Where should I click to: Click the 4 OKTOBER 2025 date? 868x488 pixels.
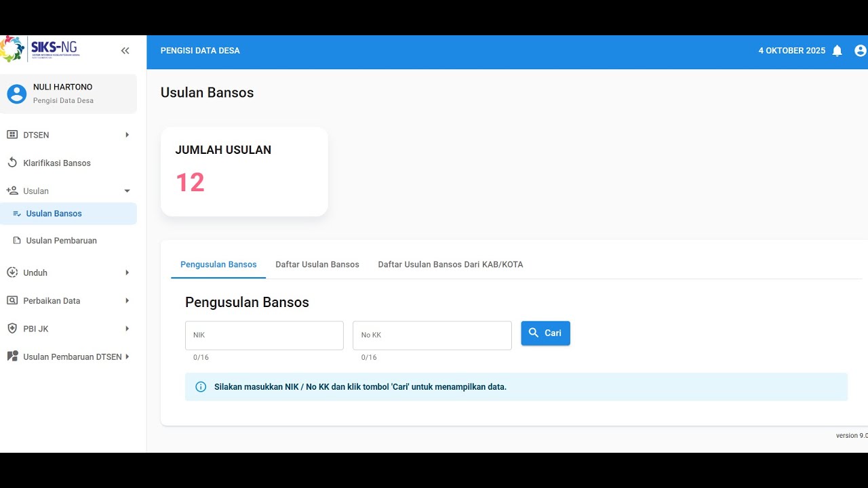tap(791, 51)
